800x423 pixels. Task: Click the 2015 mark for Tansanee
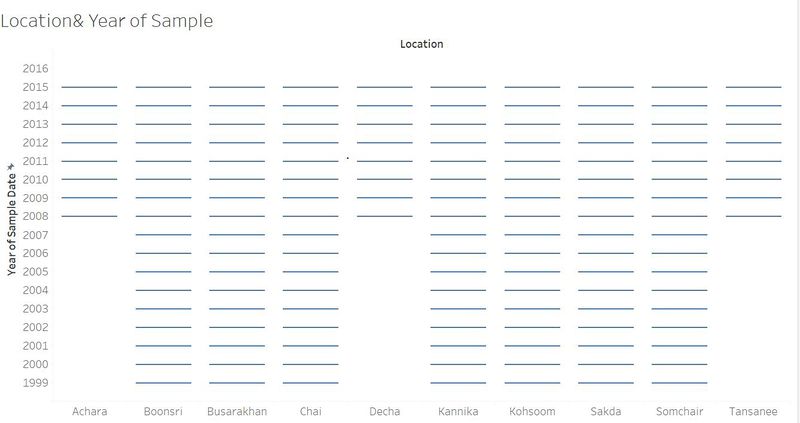point(754,87)
